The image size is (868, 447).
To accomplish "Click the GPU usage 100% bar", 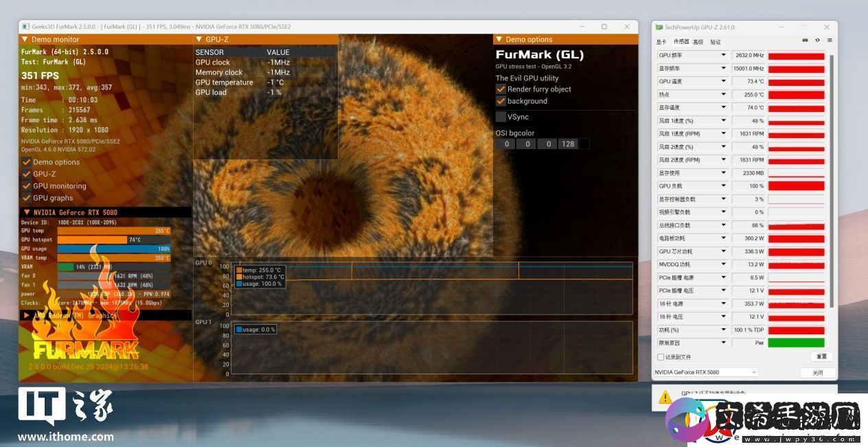I will click(114, 249).
